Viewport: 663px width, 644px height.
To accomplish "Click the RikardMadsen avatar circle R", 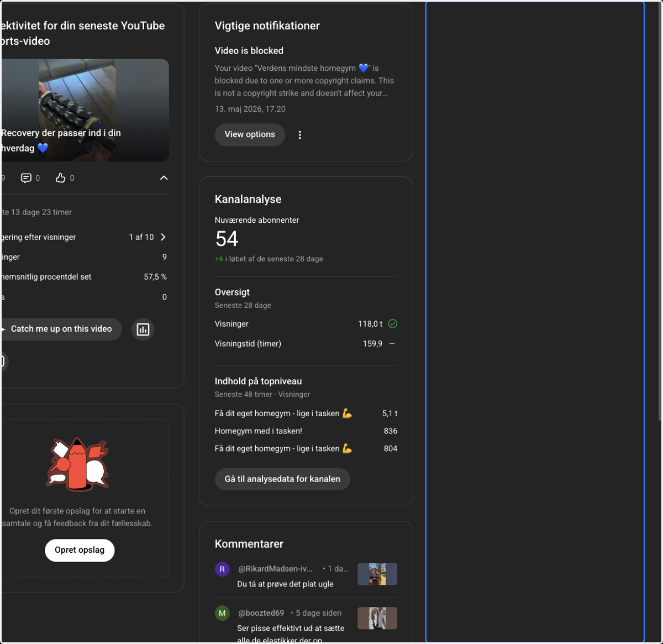I will [x=222, y=569].
